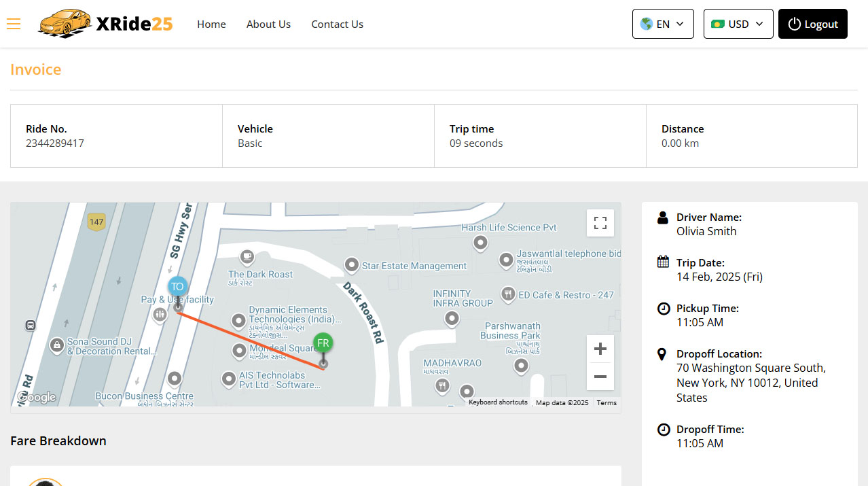Screen dimensions: 868x486
Task: Select the Dynamic Elements Technologies pin
Action: tap(238, 320)
